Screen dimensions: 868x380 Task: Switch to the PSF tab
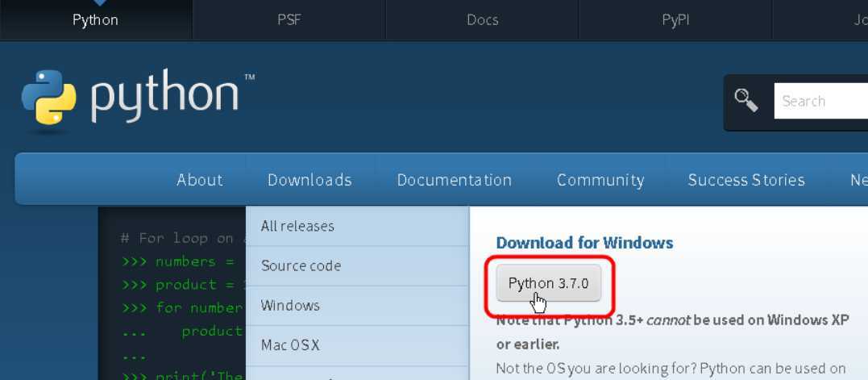pos(289,20)
